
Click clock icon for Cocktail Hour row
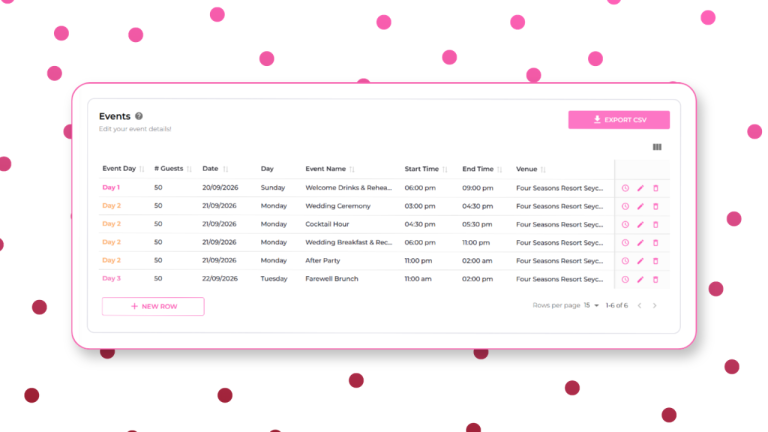point(625,224)
